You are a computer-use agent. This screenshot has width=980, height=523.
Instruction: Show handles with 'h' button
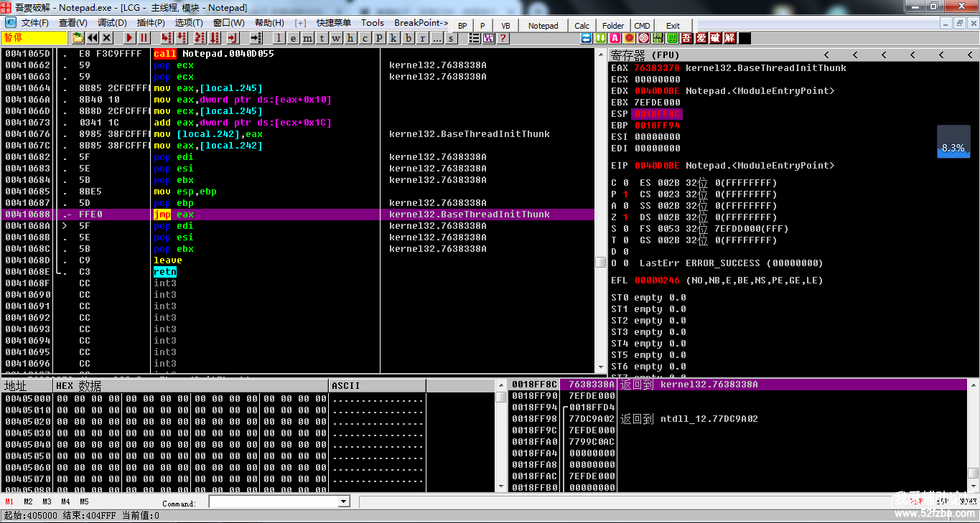350,38
